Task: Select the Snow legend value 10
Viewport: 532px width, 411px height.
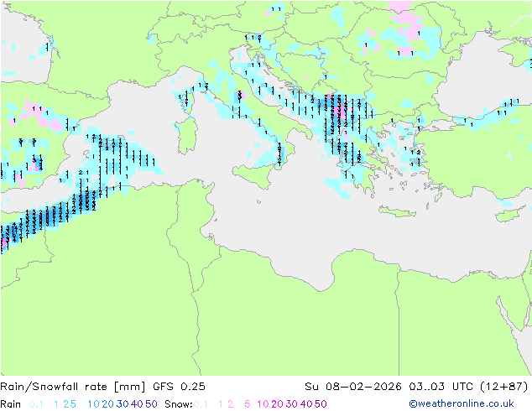Action: click(x=263, y=404)
